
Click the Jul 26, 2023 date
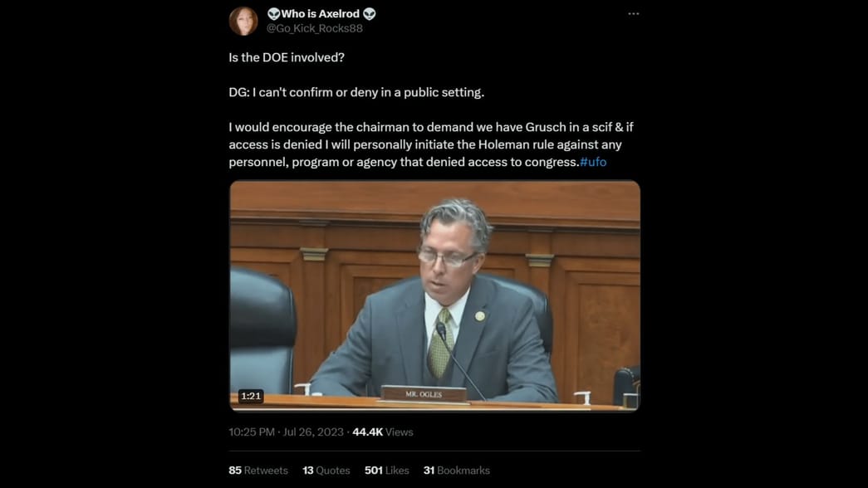[x=313, y=432]
